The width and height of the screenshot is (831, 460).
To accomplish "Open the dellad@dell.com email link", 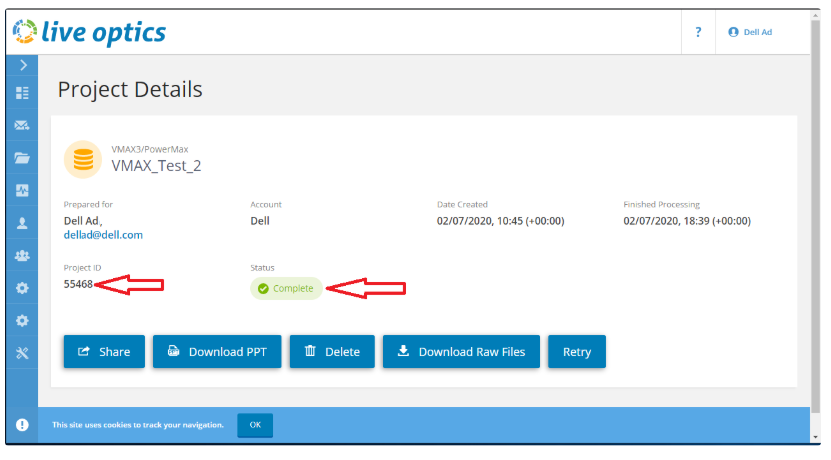I will tap(103, 235).
